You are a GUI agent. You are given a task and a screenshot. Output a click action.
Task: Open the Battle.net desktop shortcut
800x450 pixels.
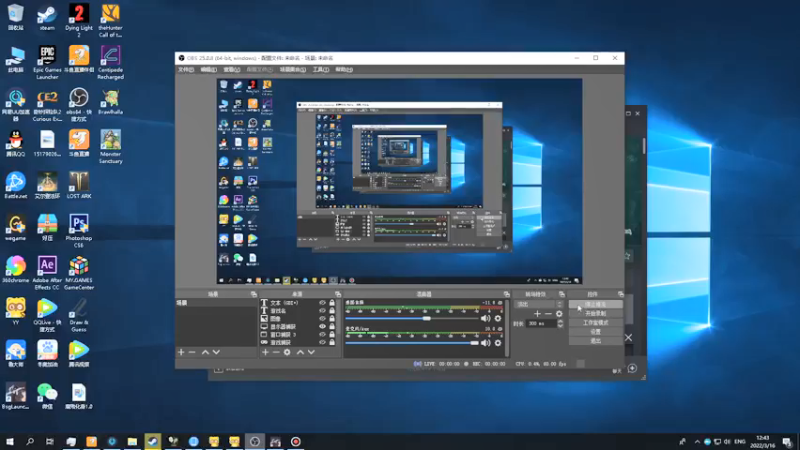click(x=16, y=186)
